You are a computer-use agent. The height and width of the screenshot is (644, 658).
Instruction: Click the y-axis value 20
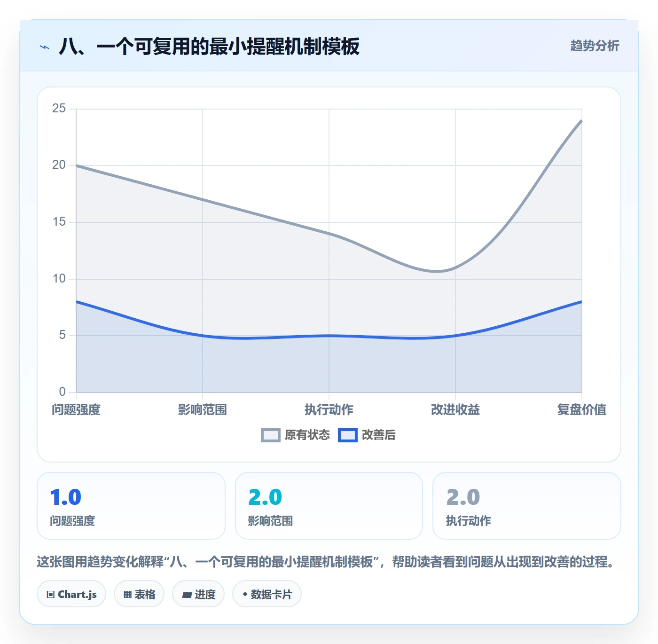[x=59, y=165]
